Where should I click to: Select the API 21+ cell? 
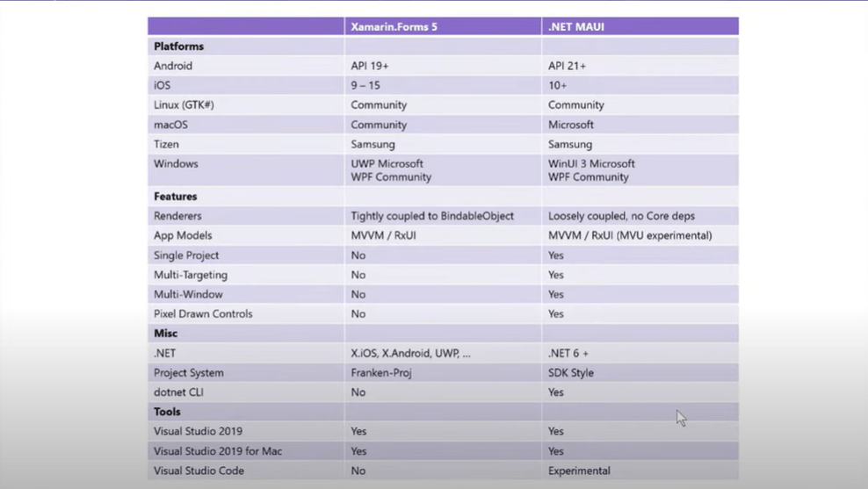click(x=567, y=66)
